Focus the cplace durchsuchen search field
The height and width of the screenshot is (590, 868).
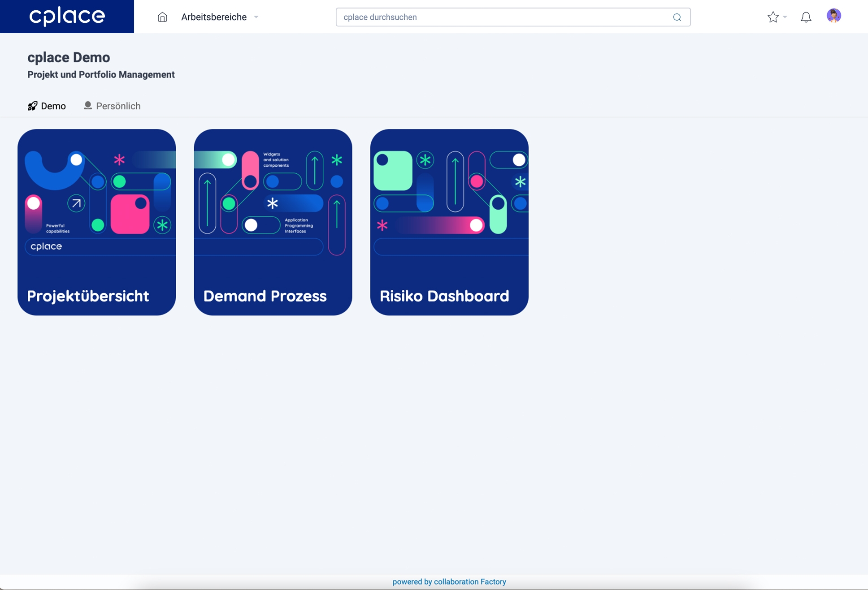coord(502,17)
